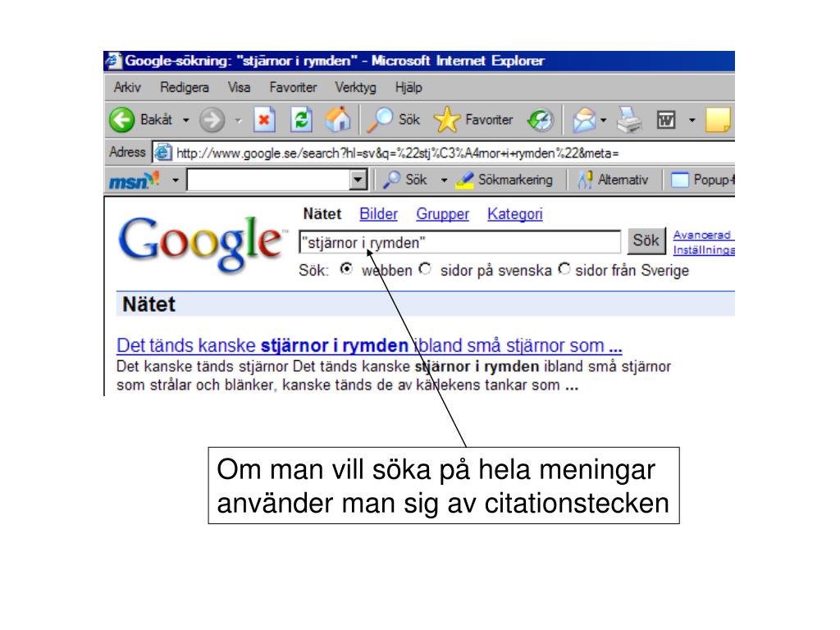Click the yellow note icon in toolbar

[718, 120]
